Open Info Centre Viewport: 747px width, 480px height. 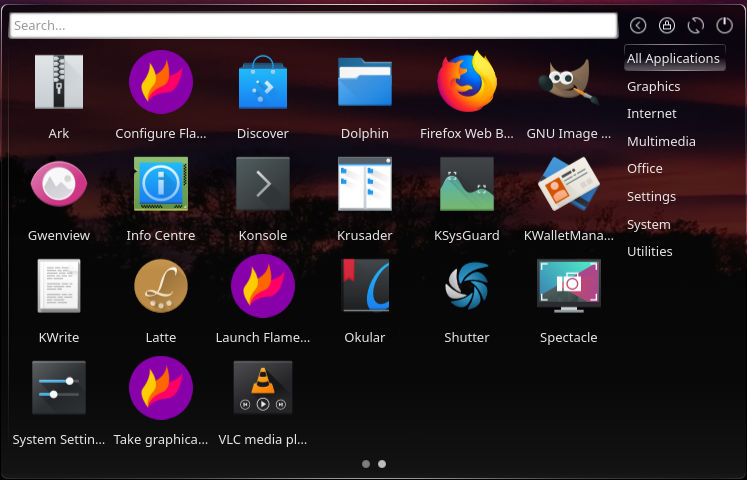point(161,184)
